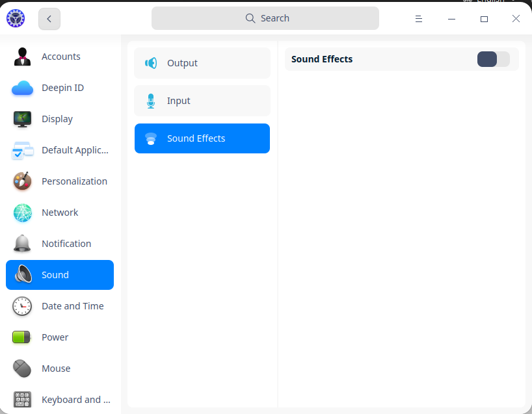Viewport: 532px width, 414px height.
Task: Open the hamburger main menu
Action: tap(419, 19)
